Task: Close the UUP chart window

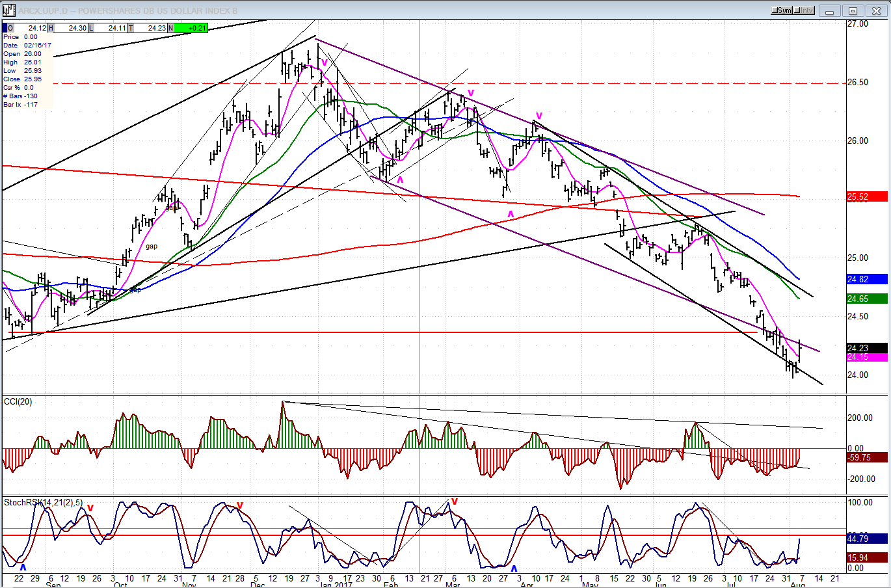Action: pos(877,11)
